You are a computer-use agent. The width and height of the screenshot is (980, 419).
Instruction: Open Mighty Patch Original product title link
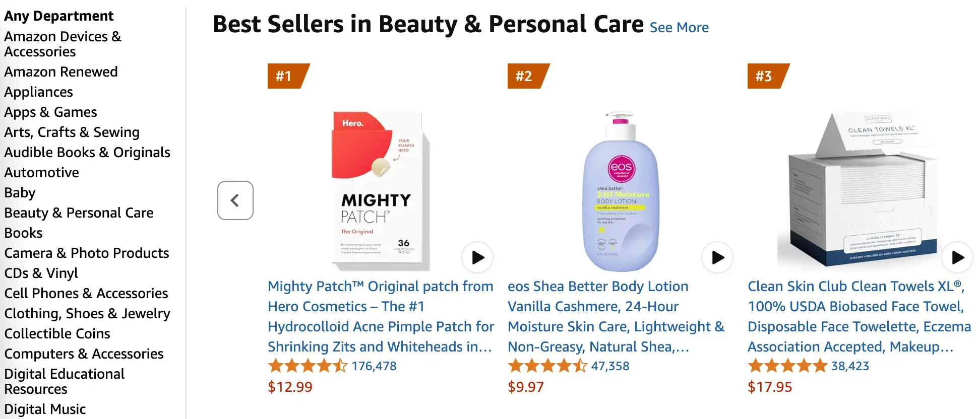click(x=381, y=316)
